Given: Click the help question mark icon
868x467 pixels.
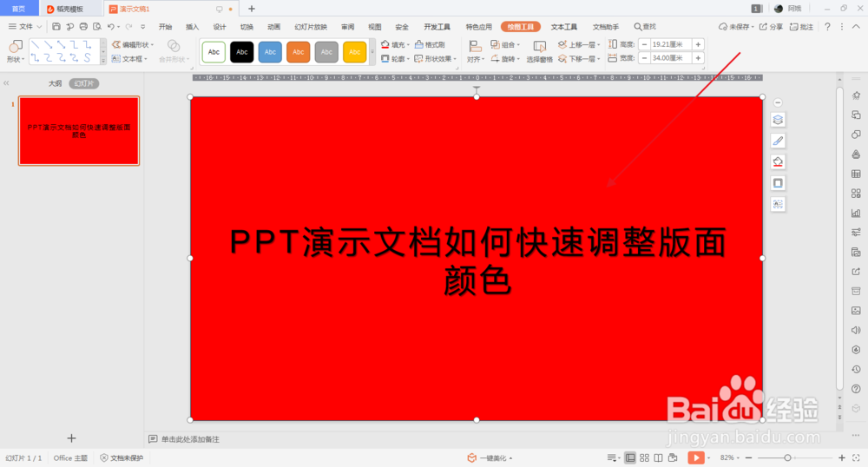Looking at the screenshot, I should pos(827,27).
